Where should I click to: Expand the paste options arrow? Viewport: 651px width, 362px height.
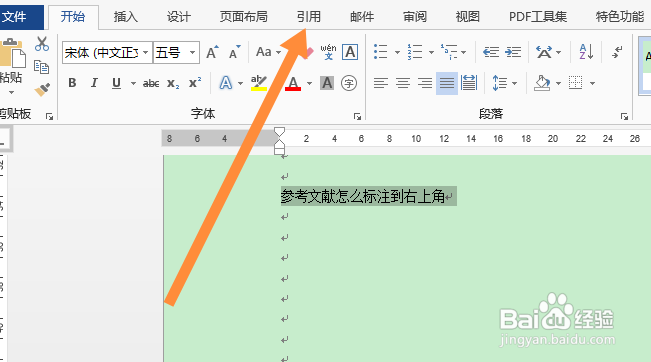(x=11, y=92)
